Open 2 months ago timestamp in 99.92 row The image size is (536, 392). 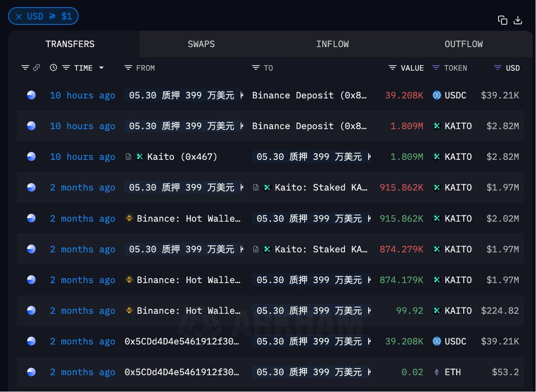pyautogui.click(x=83, y=310)
